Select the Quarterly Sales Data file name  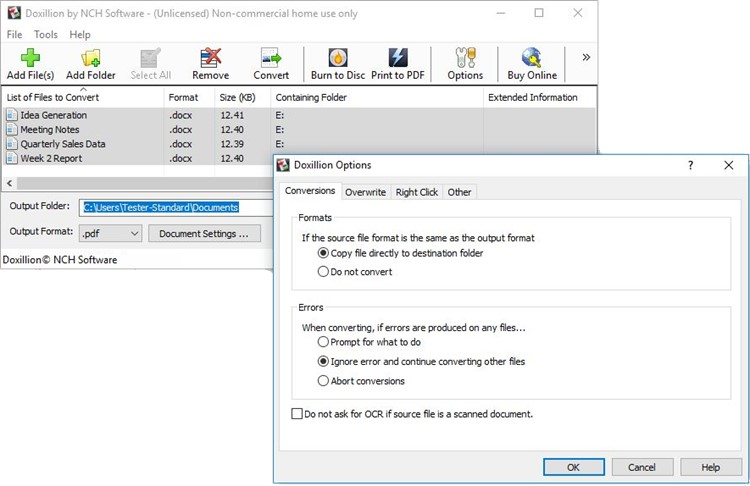click(63, 144)
